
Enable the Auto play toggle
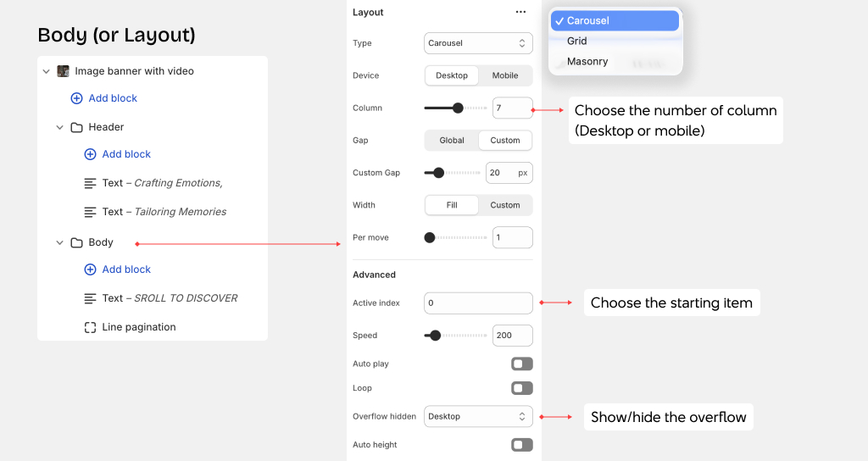(521, 364)
